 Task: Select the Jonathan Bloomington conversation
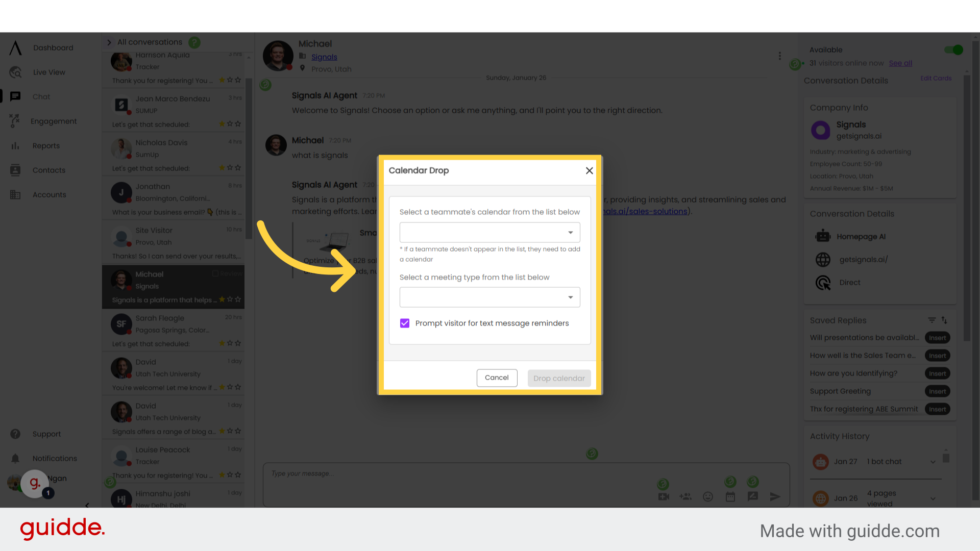[174, 198]
